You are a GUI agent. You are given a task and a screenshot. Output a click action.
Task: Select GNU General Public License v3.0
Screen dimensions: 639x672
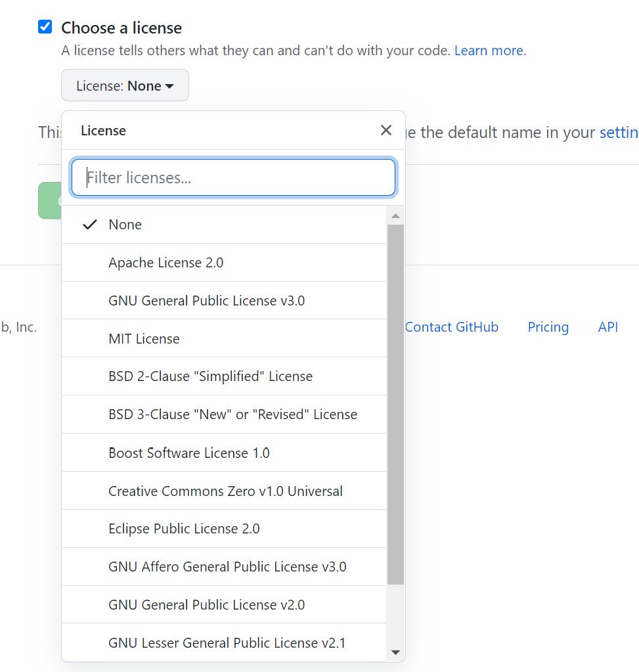click(206, 301)
